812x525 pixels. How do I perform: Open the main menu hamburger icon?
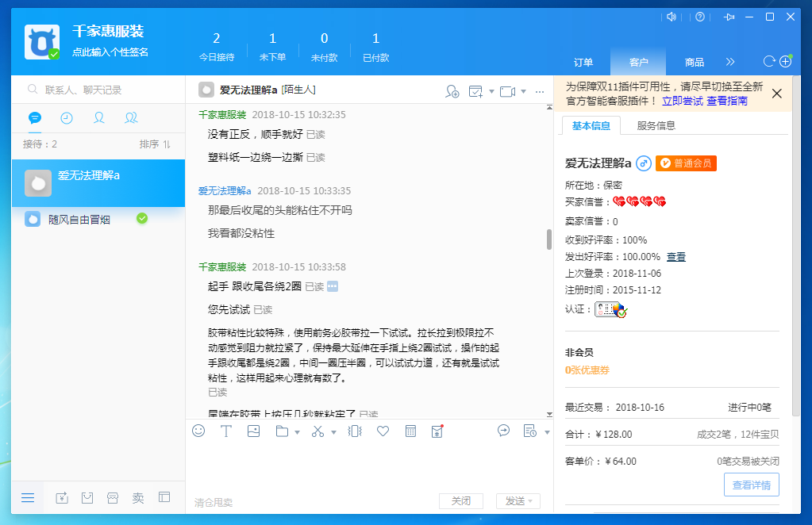(x=28, y=497)
